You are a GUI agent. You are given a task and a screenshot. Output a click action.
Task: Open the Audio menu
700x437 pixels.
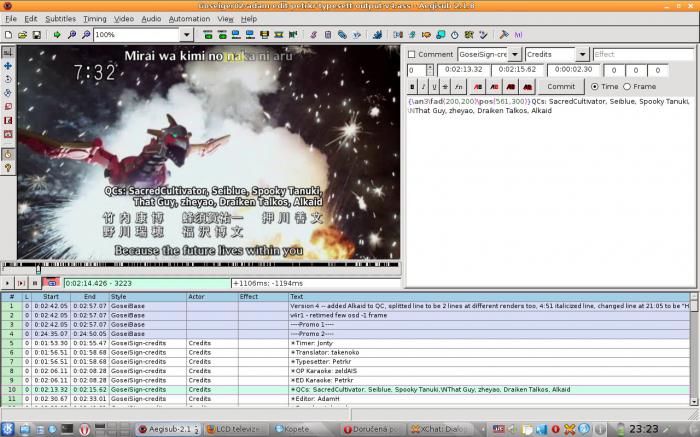[x=151, y=19]
